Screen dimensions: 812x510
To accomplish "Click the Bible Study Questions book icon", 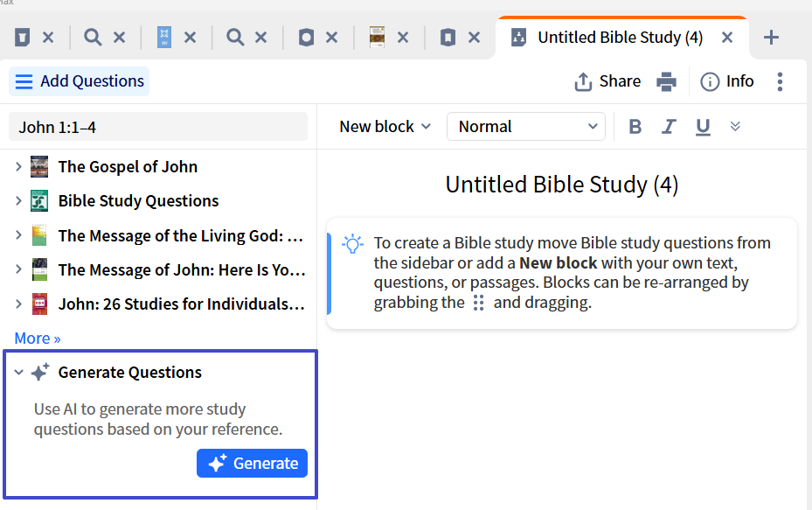I will point(39,201).
